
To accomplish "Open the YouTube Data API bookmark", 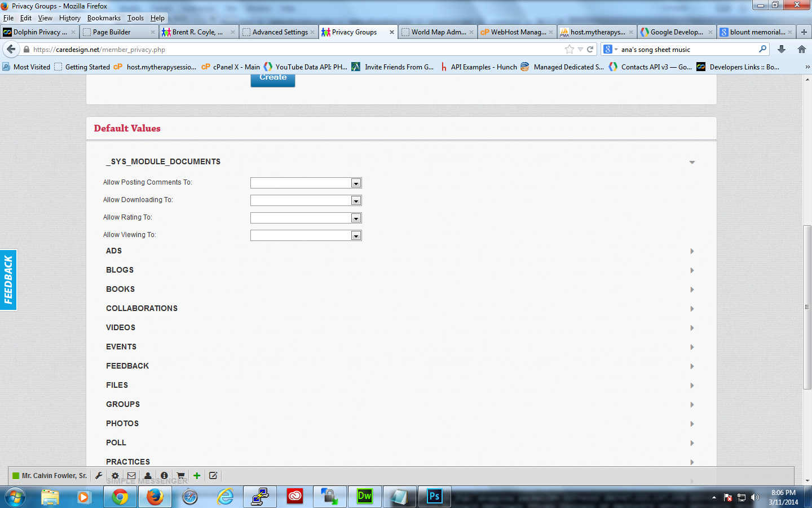I will (306, 67).
